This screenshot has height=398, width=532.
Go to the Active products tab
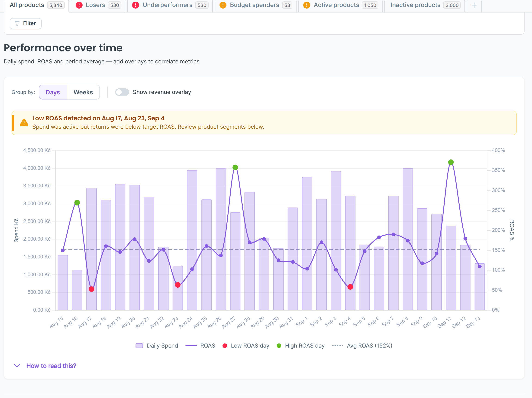340,5
